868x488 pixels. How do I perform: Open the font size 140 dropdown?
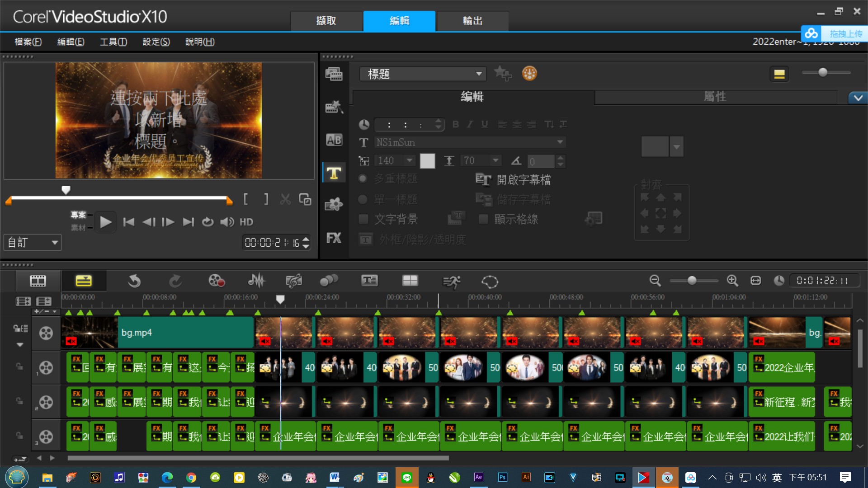409,160
